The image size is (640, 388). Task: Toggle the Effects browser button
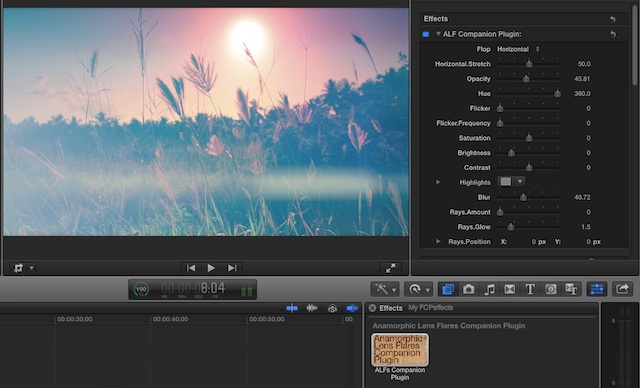pyautogui.click(x=448, y=289)
